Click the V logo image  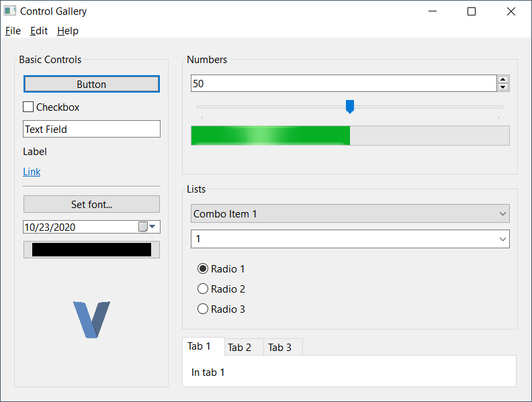91,319
